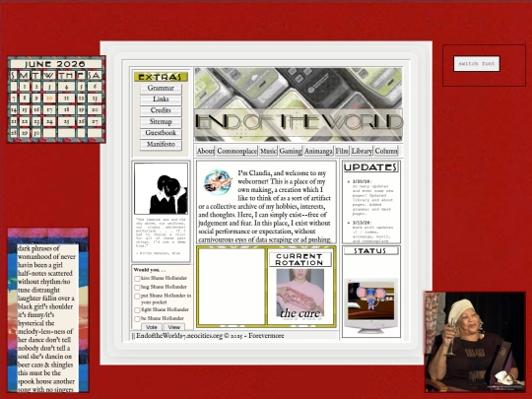
Task: Tick 'put Shane Hollander in your pocket'
Action: [137, 297]
